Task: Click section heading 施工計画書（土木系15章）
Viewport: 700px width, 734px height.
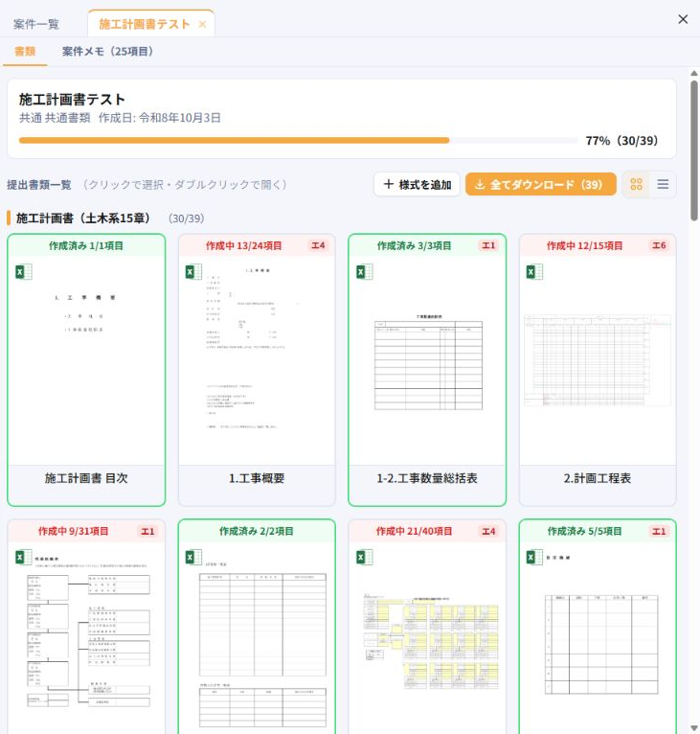Action: pyautogui.click(x=82, y=218)
